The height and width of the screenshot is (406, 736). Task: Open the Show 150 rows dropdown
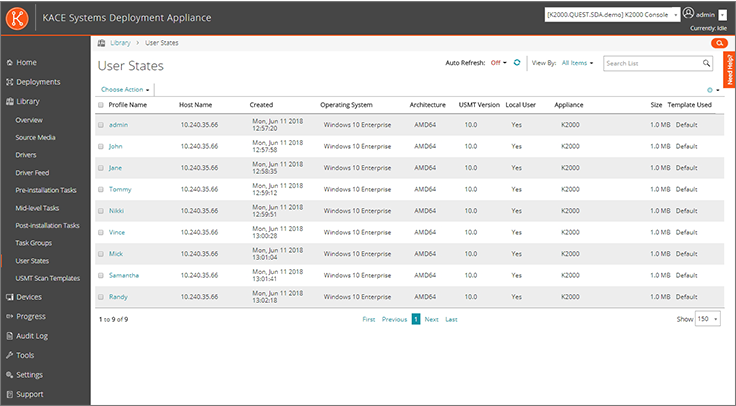[x=707, y=319]
